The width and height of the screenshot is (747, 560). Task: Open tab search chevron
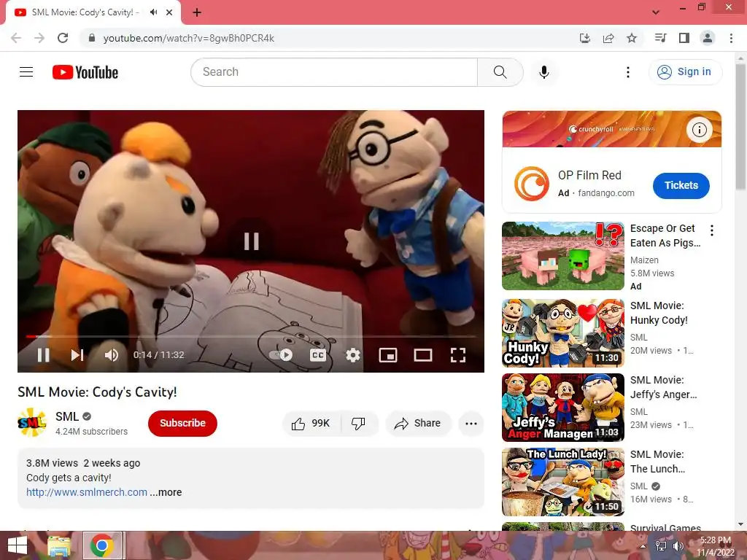click(x=656, y=12)
